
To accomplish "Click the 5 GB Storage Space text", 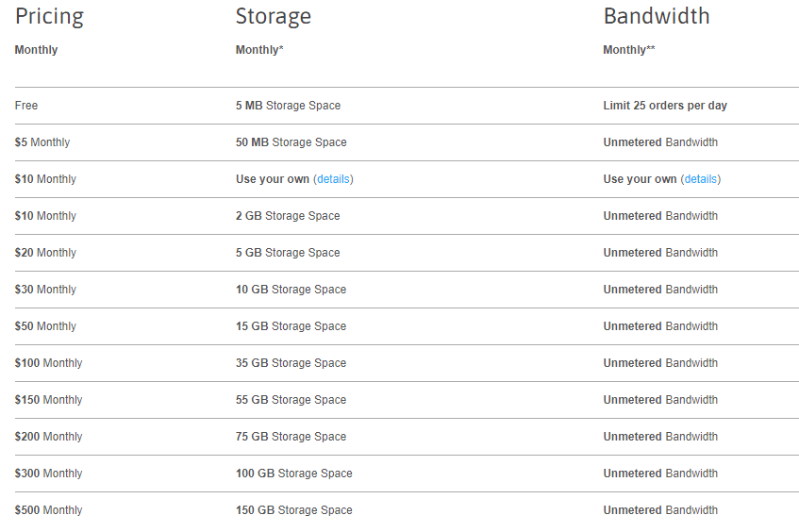I will click(288, 253).
